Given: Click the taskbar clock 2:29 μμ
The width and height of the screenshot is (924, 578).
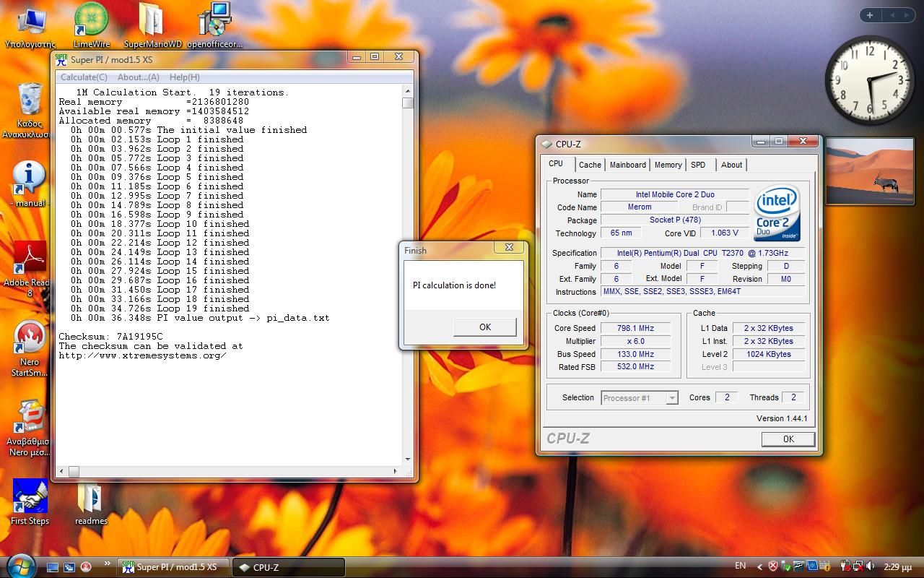Looking at the screenshot, I should coord(899,566).
